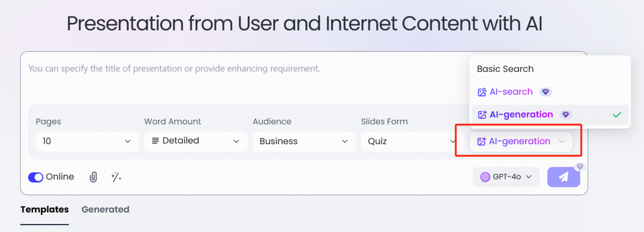This screenshot has width=644, height=232.
Task: Open the Audience dropdown set to Business
Action: pyautogui.click(x=304, y=141)
